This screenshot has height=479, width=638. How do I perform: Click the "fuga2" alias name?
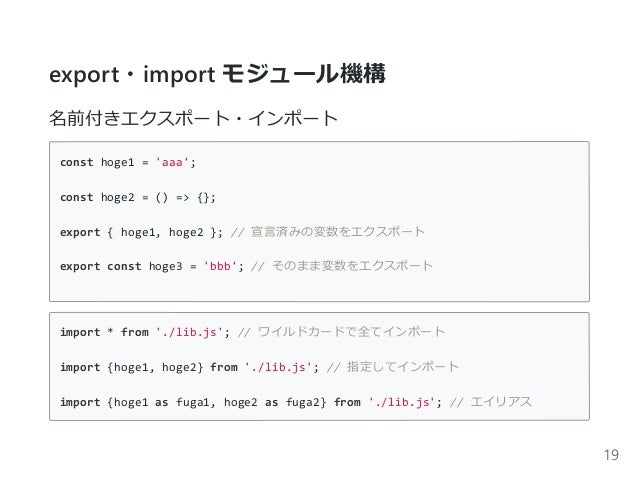tap(305, 402)
